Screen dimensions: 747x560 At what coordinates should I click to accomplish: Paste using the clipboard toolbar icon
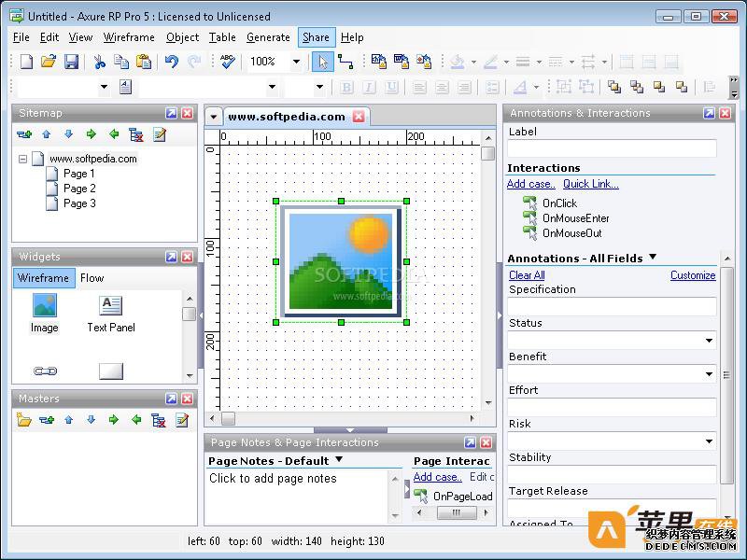pyautogui.click(x=144, y=62)
